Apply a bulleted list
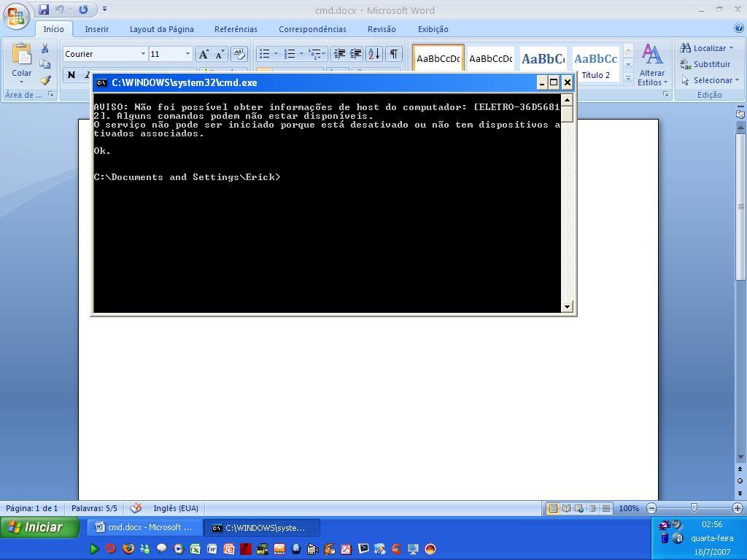Image resolution: width=747 pixels, height=560 pixels. (264, 54)
